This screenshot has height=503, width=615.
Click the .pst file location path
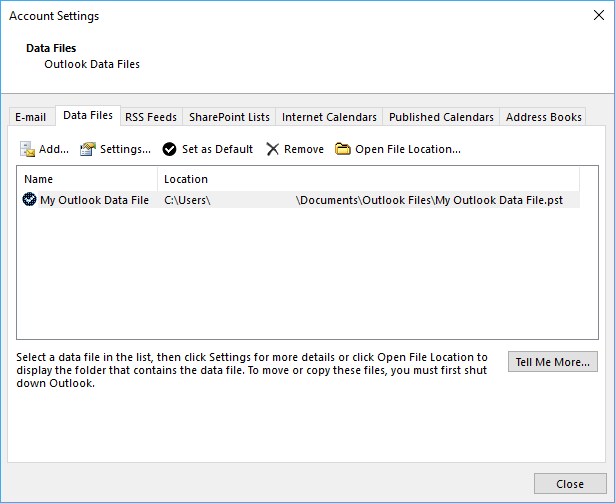pos(363,200)
